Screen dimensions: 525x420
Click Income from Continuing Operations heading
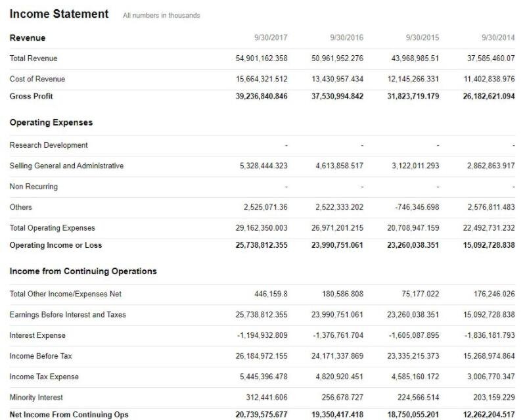(x=83, y=271)
